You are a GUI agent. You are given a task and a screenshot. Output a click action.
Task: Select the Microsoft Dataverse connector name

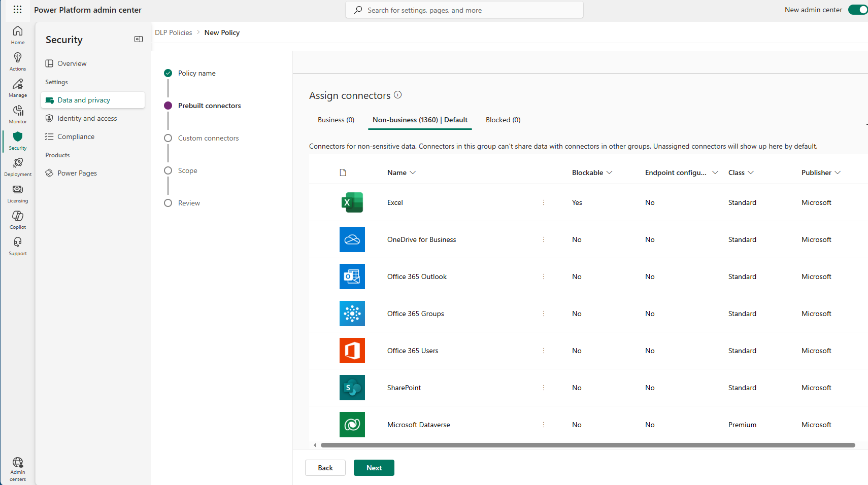(x=419, y=425)
